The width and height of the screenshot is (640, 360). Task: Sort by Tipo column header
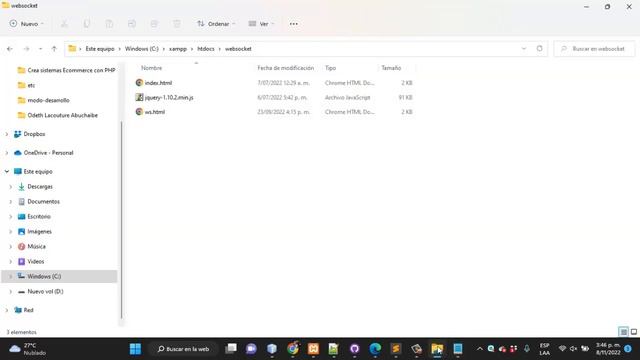point(331,68)
